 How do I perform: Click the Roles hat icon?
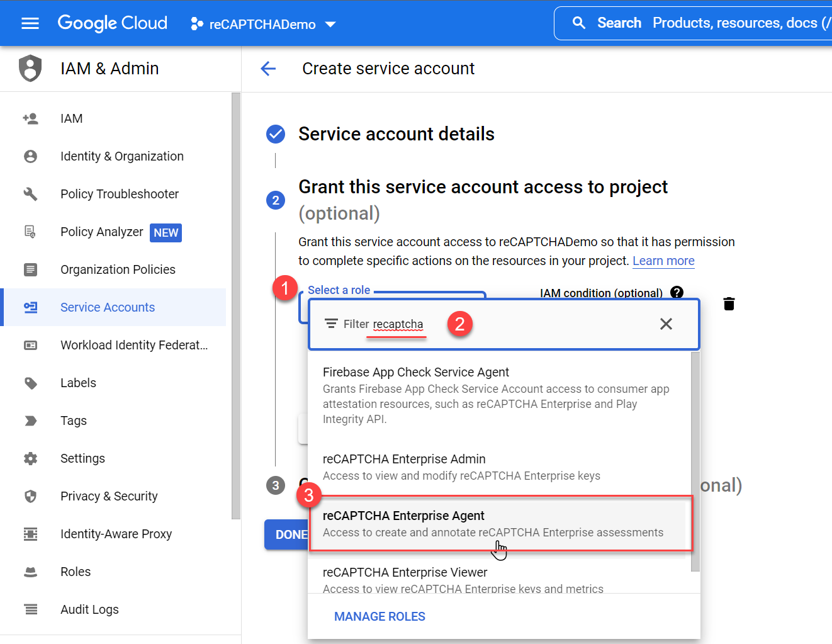click(30, 572)
